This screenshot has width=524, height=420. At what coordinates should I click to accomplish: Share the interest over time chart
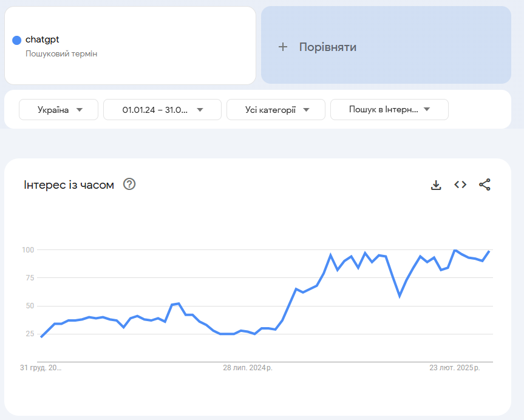(x=485, y=185)
